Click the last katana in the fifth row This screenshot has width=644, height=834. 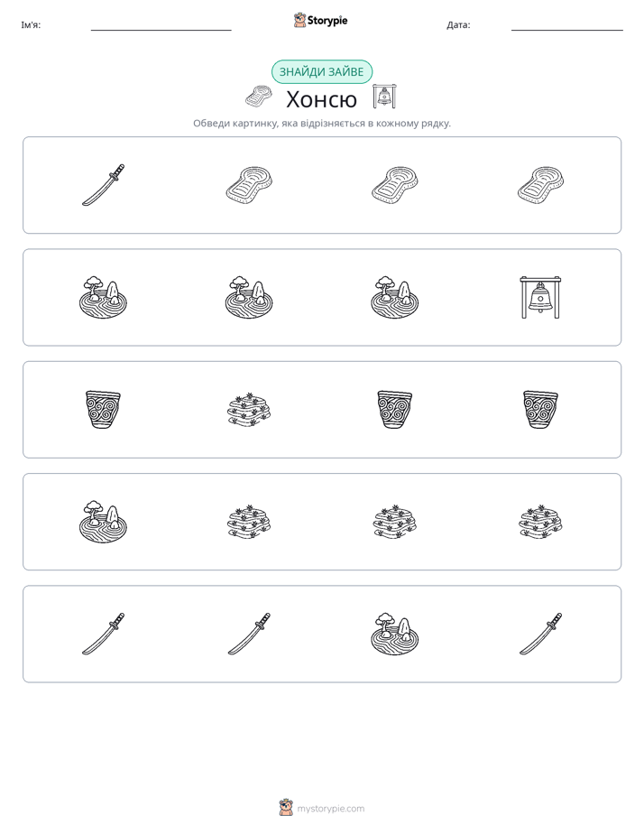coord(540,634)
